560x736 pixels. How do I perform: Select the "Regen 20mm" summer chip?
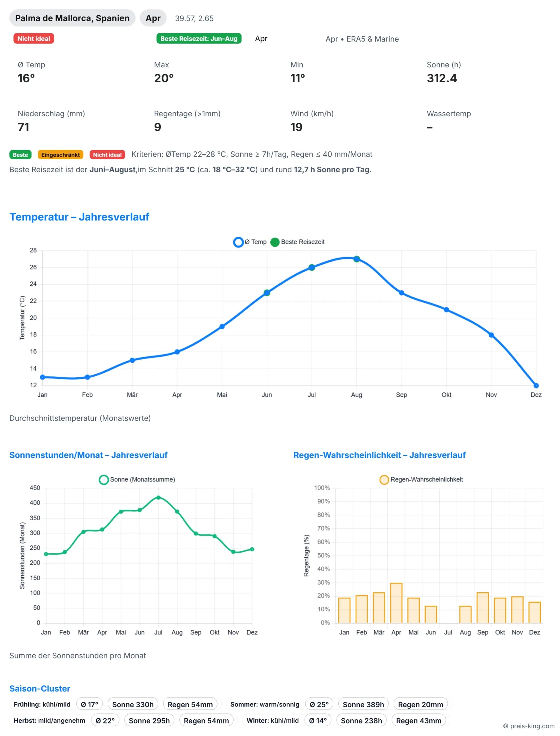[x=420, y=704]
